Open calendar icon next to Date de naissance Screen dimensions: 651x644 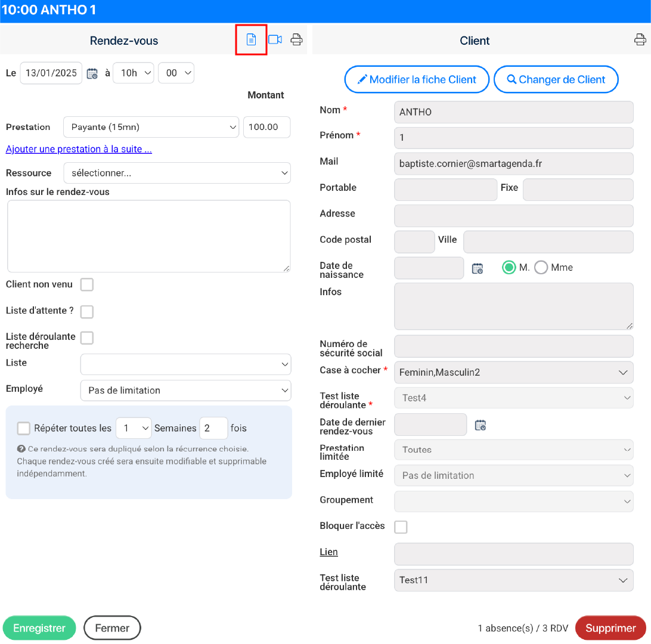pyautogui.click(x=478, y=268)
